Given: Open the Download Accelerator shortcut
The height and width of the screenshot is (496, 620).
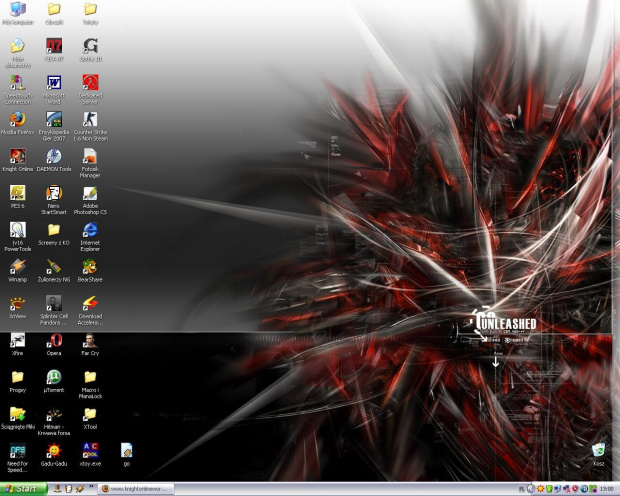Looking at the screenshot, I should (x=91, y=311).
